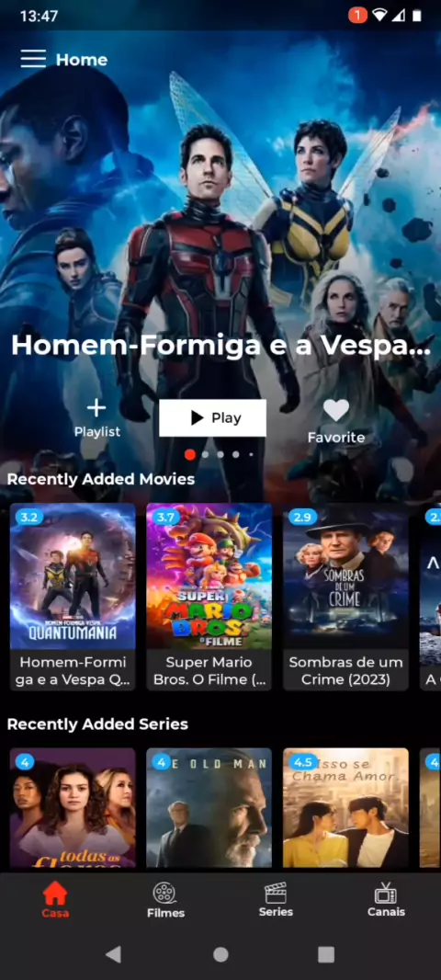Open Isso se Chama Amor series poster
The image size is (441, 980).
[x=346, y=807]
